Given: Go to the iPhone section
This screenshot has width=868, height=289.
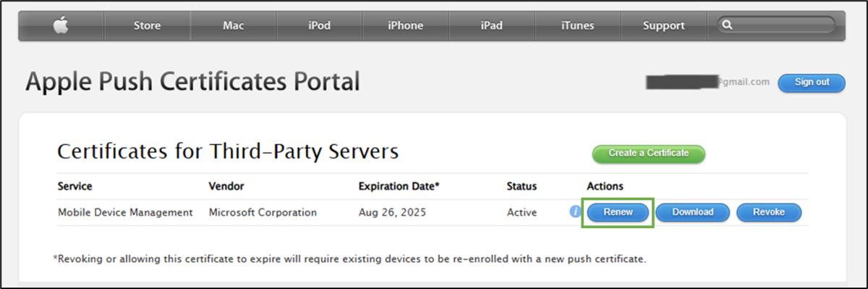Looking at the screenshot, I should point(405,25).
